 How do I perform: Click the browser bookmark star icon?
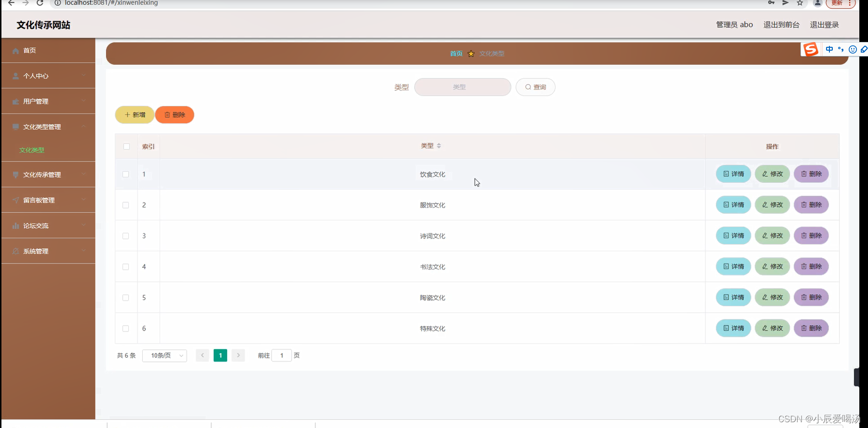[800, 3]
